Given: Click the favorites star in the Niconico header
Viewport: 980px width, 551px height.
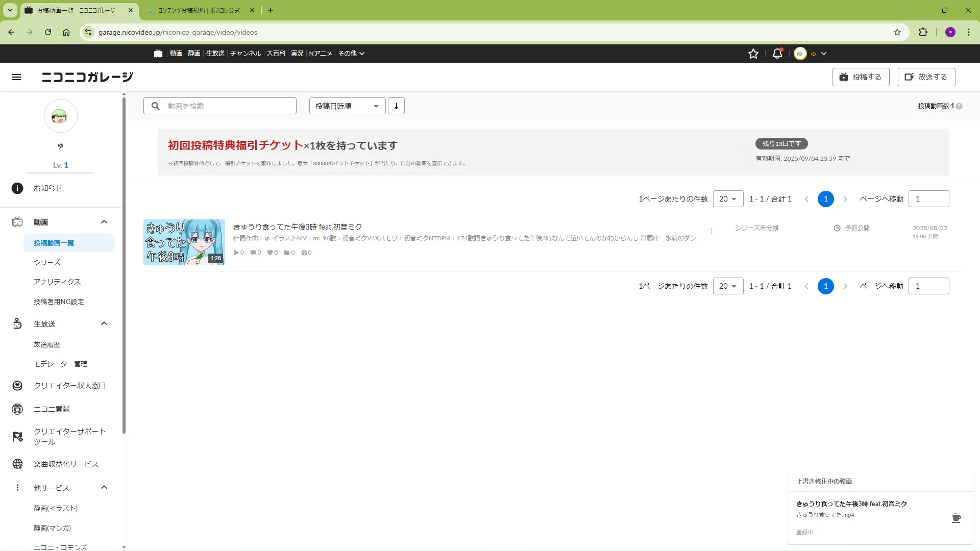Looking at the screenshot, I should click(x=753, y=54).
